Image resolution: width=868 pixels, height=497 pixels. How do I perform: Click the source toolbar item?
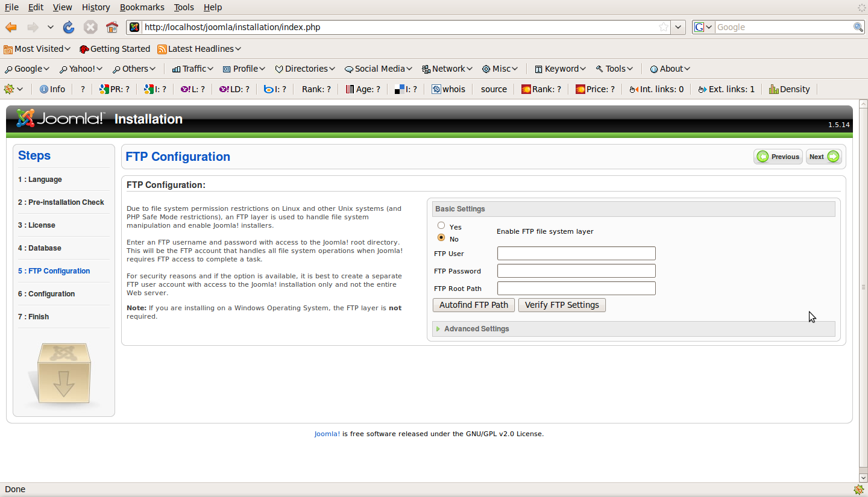[494, 89]
